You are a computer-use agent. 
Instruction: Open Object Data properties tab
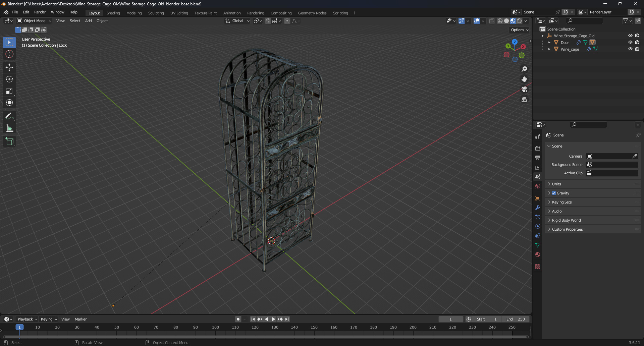tap(538, 245)
